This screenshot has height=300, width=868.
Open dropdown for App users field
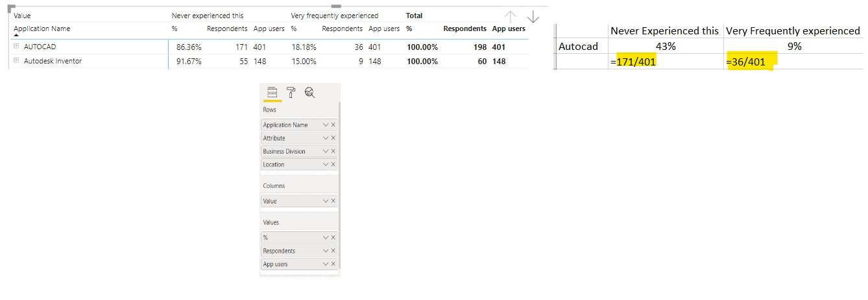point(326,264)
